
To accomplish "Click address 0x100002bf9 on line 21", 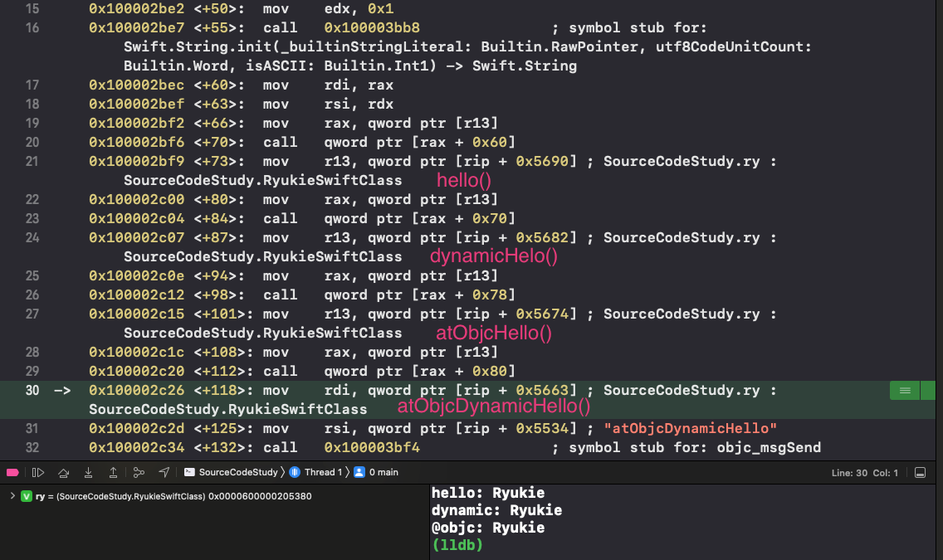I will point(136,162).
